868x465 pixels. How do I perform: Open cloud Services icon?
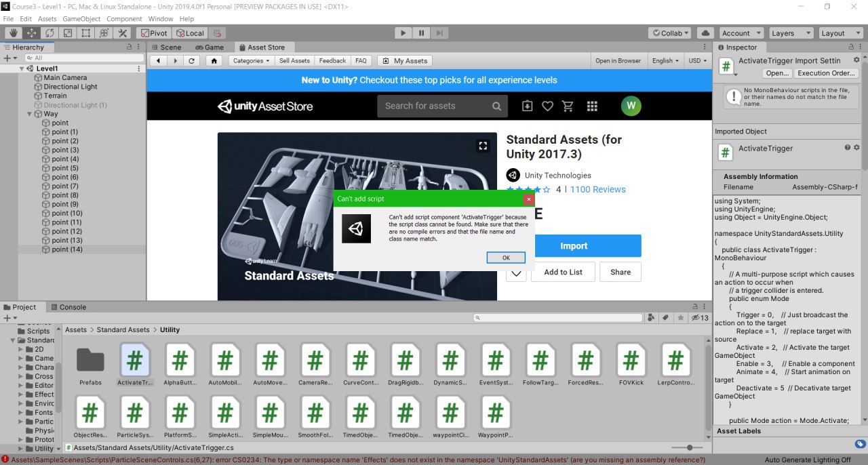(705, 33)
